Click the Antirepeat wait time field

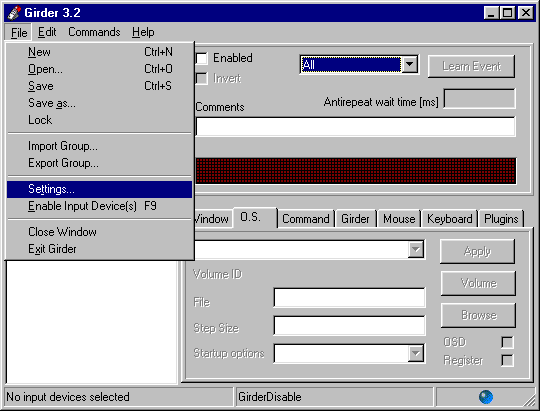click(480, 99)
